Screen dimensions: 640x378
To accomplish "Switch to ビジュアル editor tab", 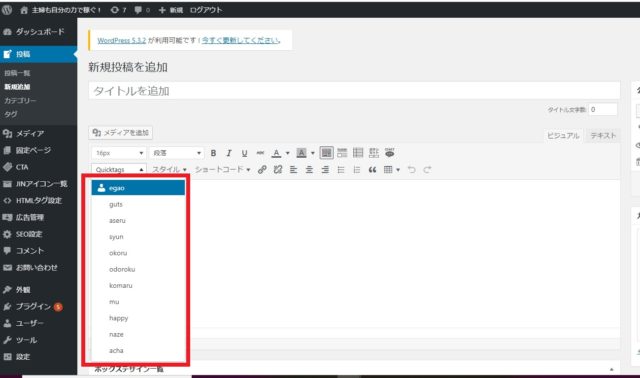I will coord(563,136).
